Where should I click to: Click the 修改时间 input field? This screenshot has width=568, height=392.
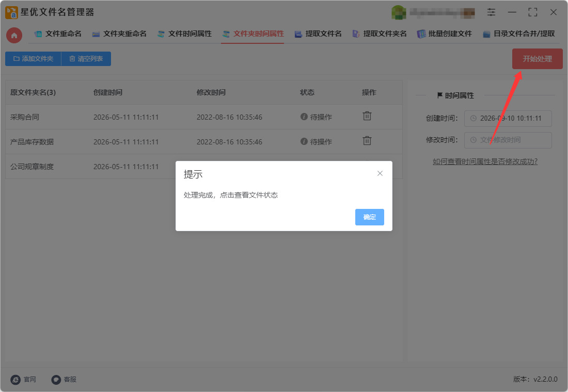coord(508,140)
